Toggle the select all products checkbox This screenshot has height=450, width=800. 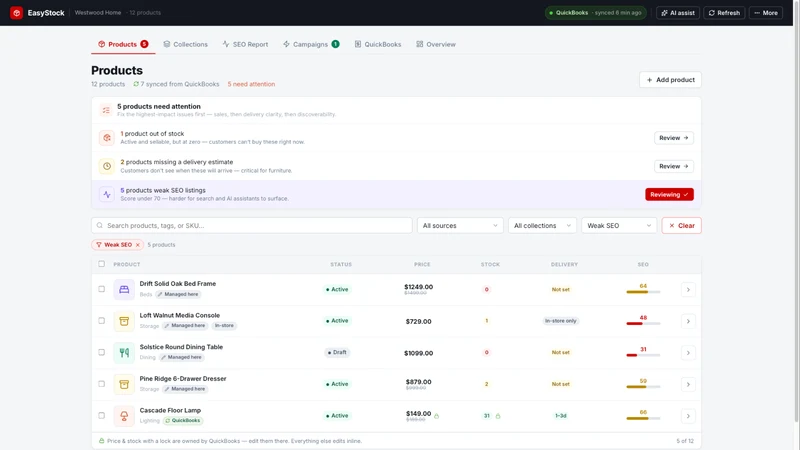pos(102,264)
